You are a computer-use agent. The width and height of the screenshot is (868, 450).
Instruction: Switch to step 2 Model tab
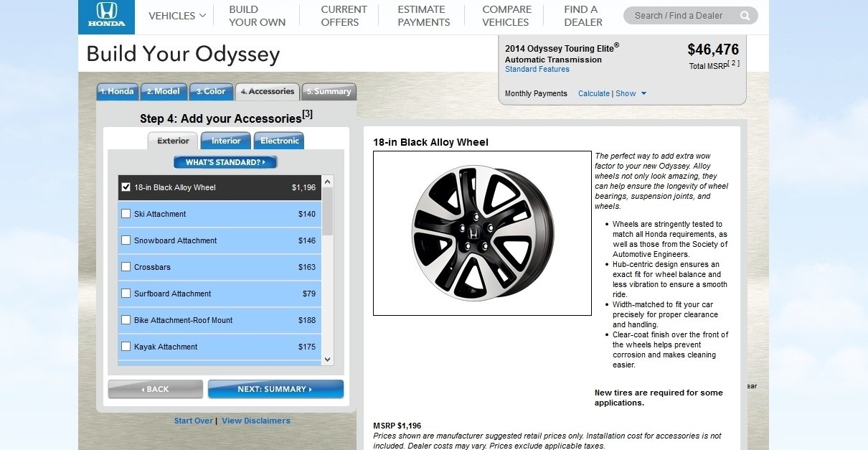tap(164, 92)
